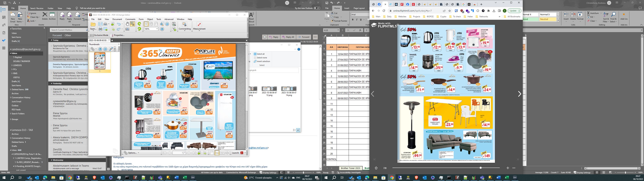Go to next flipbook page arrow
Screen dimensions: 644x181
pos(520,94)
